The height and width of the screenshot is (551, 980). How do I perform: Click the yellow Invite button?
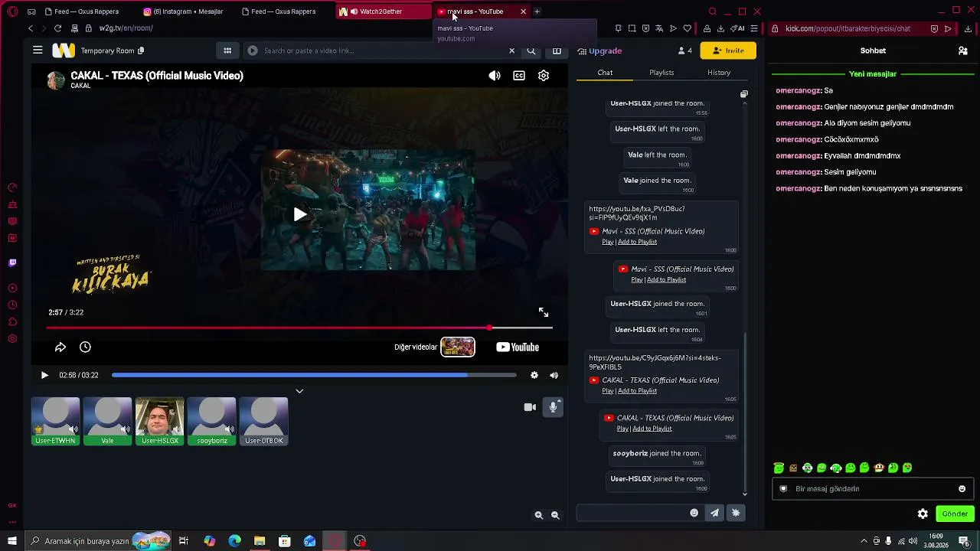(728, 51)
